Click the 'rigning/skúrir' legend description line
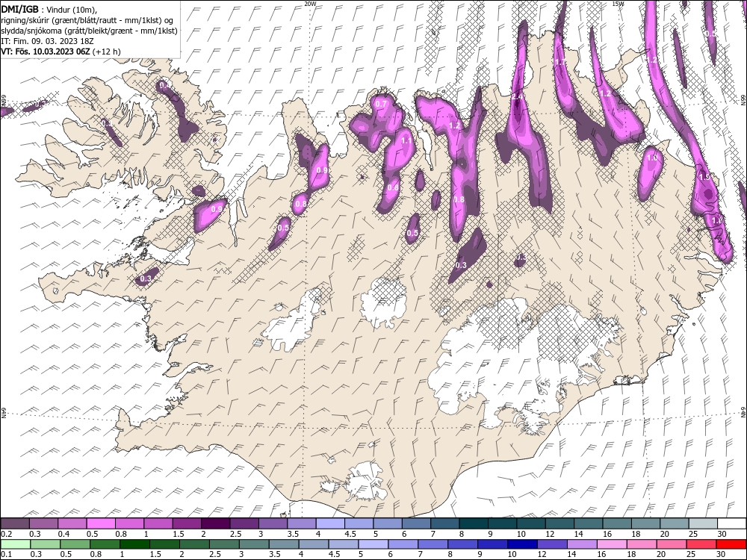Image resolution: width=747 pixels, height=560 pixels. tap(87, 20)
